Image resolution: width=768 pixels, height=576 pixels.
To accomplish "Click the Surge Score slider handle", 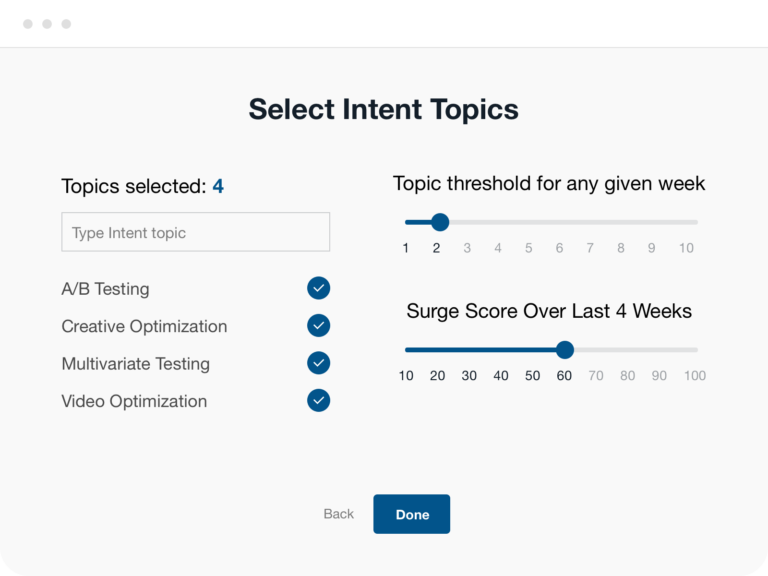I will click(x=565, y=350).
